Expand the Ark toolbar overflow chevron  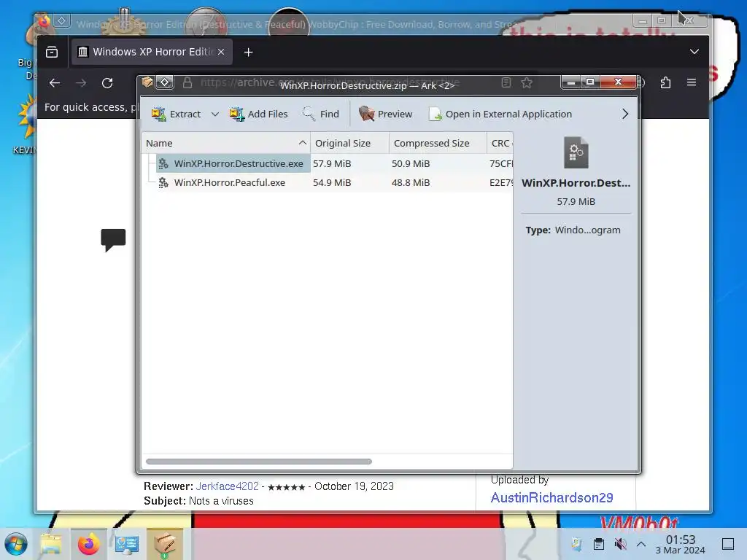pyautogui.click(x=625, y=114)
